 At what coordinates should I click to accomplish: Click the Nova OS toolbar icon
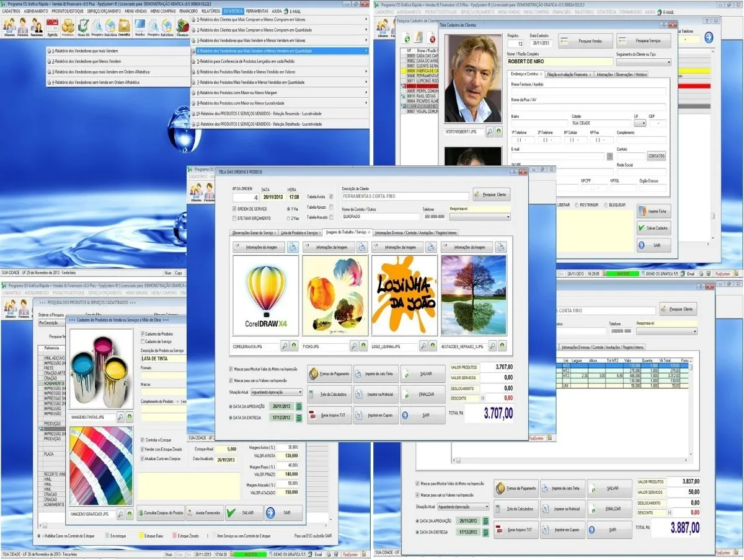coord(83,26)
